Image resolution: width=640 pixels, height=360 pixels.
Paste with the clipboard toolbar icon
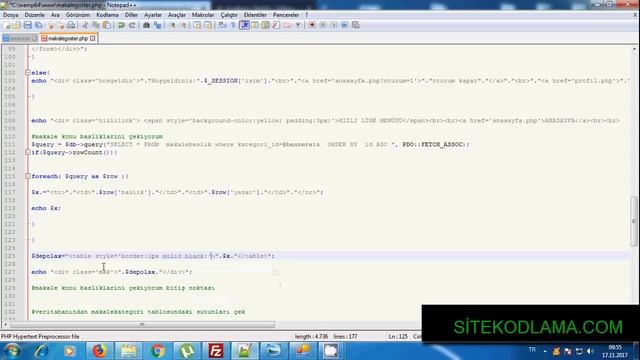click(x=107, y=25)
